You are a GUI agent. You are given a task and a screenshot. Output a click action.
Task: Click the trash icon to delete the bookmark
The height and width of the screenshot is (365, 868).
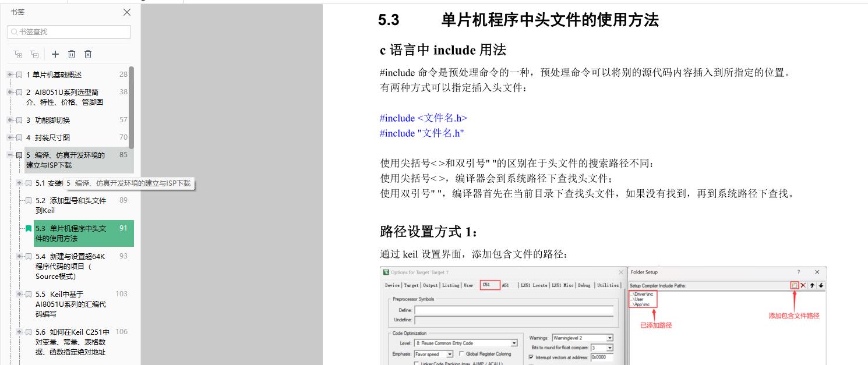[x=72, y=54]
